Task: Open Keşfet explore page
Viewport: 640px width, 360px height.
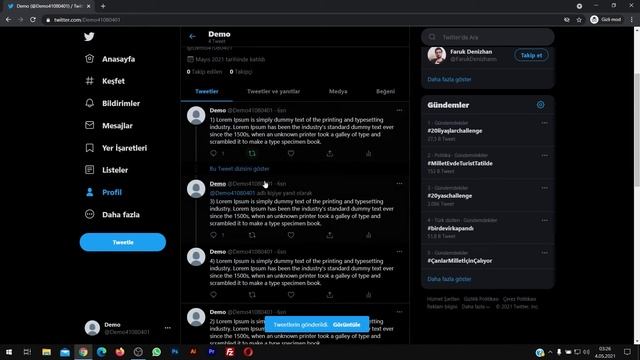Action: pyautogui.click(x=105, y=81)
